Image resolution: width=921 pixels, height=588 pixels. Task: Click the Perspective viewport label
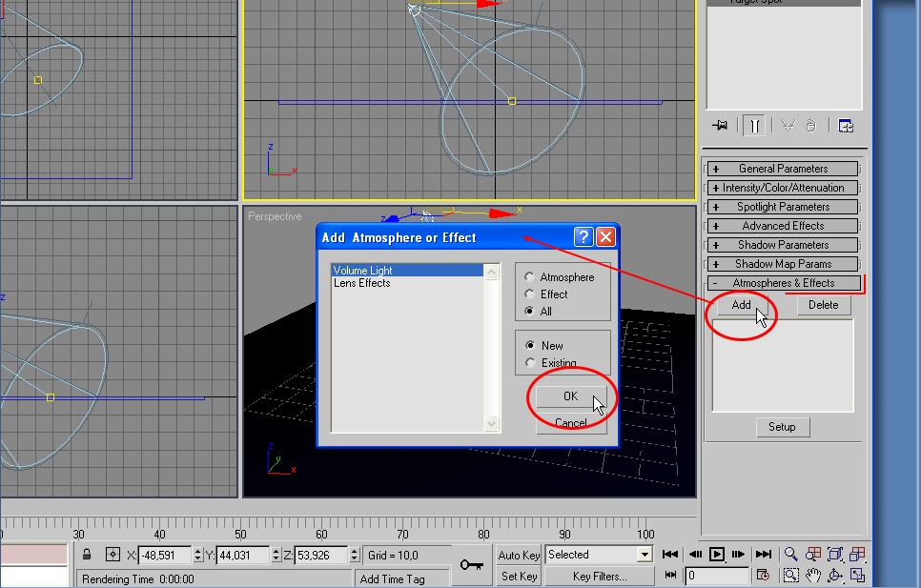click(x=275, y=216)
